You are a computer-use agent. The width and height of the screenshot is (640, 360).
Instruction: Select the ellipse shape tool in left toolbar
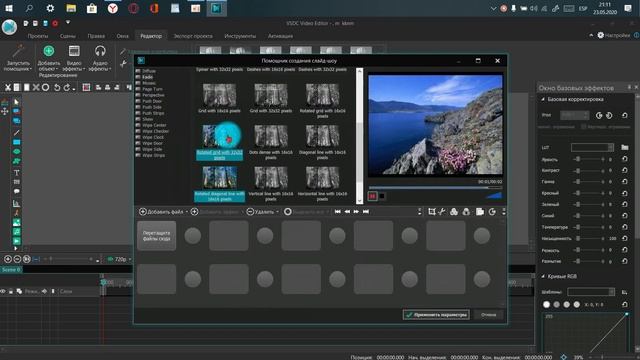coord(16,152)
